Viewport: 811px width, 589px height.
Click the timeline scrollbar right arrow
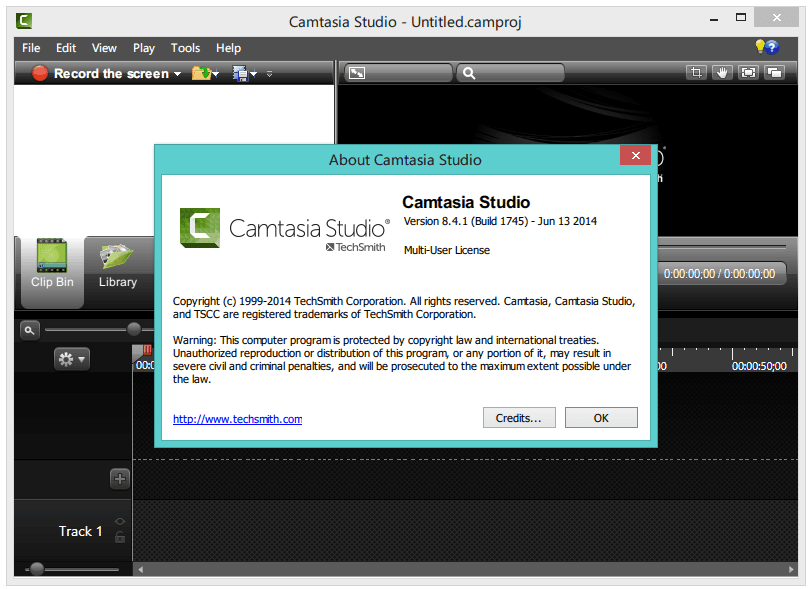[791, 569]
